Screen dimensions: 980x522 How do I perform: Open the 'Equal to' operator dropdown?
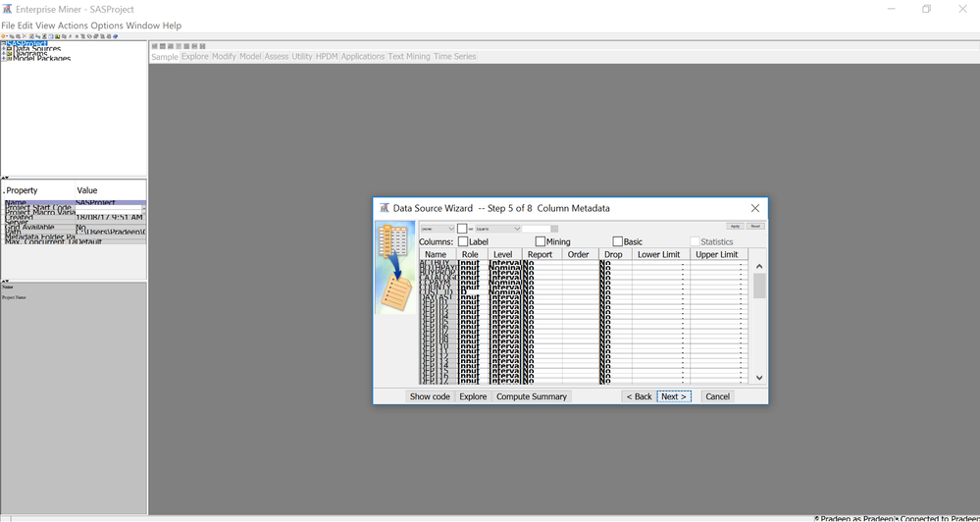point(497,229)
